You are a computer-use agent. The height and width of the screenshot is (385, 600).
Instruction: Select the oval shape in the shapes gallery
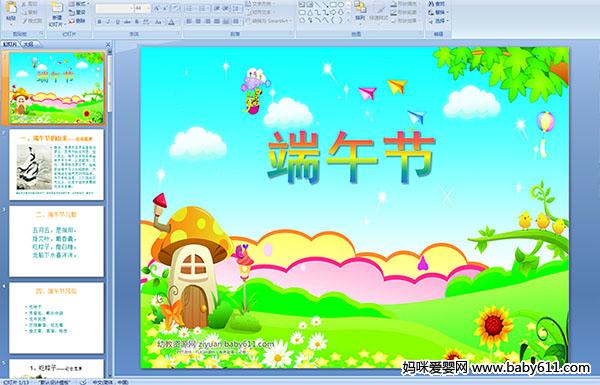(x=341, y=5)
